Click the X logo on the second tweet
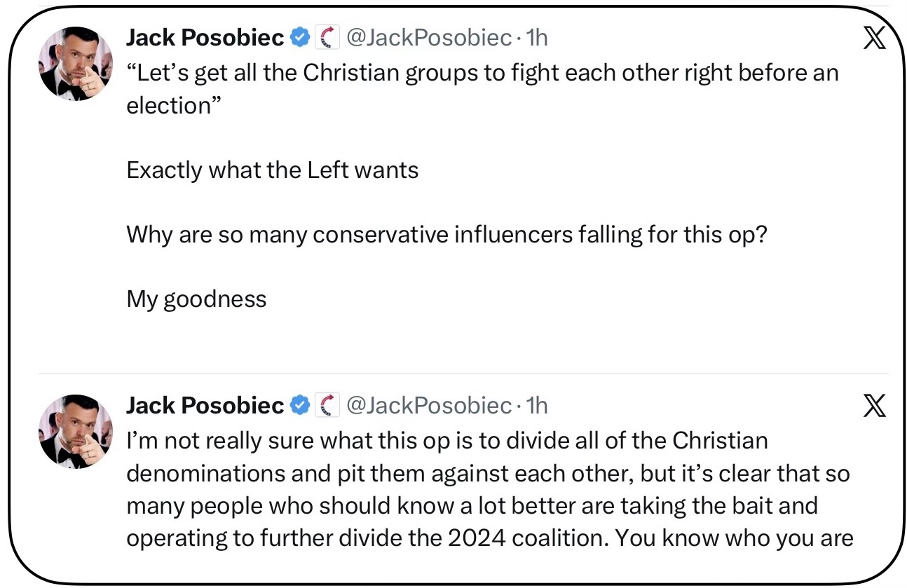 coord(873,406)
